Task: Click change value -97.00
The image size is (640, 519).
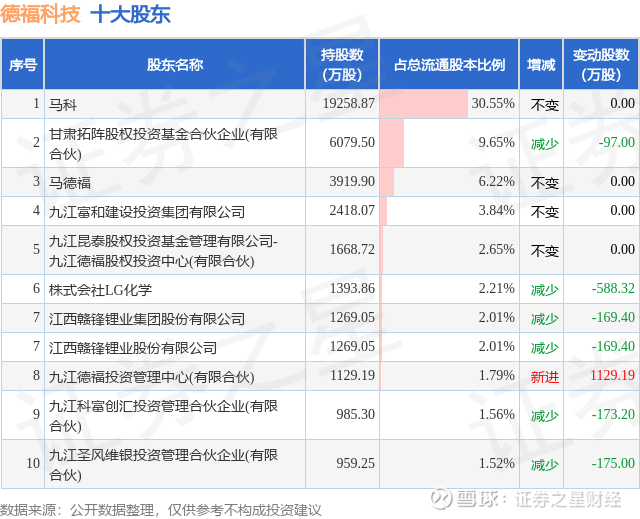Action: [x=616, y=142]
